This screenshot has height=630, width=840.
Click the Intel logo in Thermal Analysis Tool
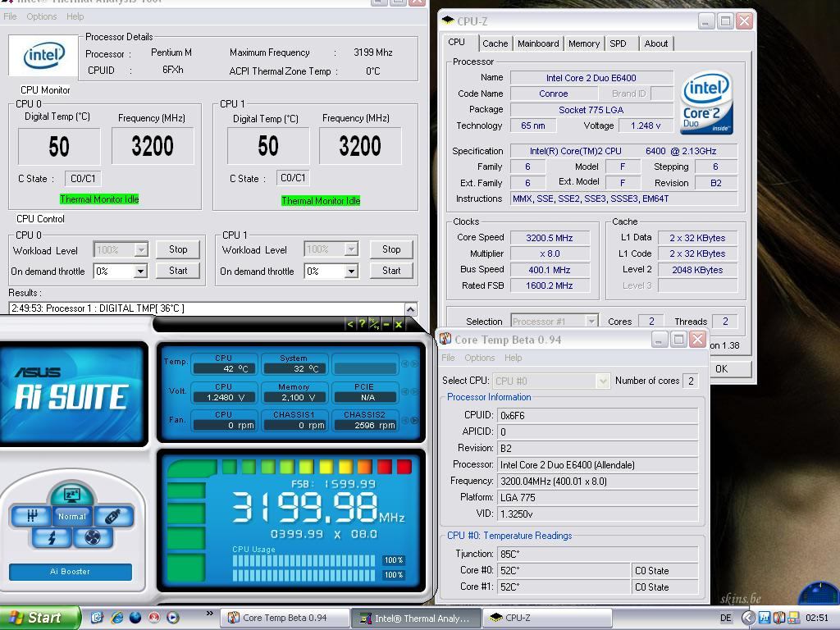click(x=44, y=55)
